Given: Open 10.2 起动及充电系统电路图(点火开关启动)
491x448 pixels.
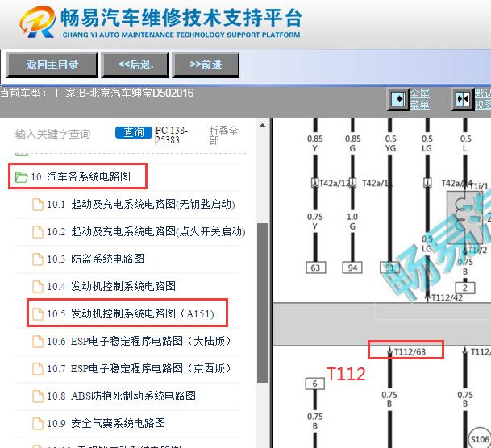Looking at the screenshot, I should pos(146,232).
